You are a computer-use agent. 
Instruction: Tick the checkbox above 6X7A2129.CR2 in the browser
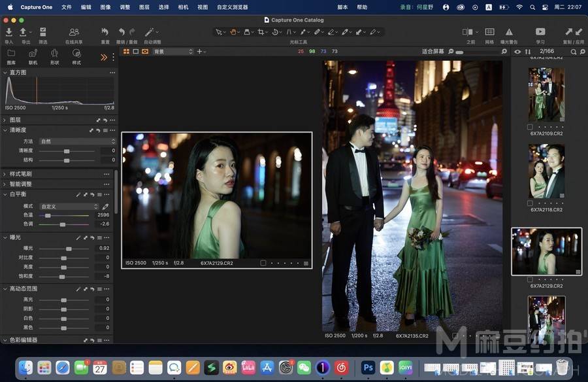[530, 280]
